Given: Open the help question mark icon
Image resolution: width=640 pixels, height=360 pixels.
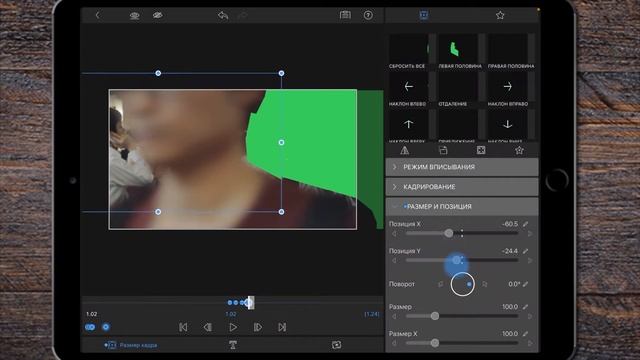Looking at the screenshot, I should 368,15.
